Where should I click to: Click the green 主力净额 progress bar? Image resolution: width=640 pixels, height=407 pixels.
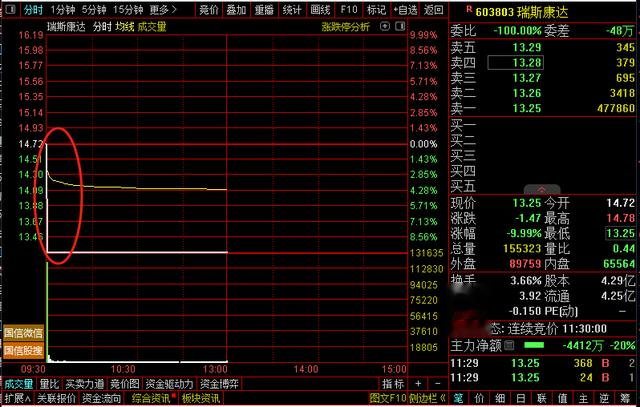pos(534,346)
